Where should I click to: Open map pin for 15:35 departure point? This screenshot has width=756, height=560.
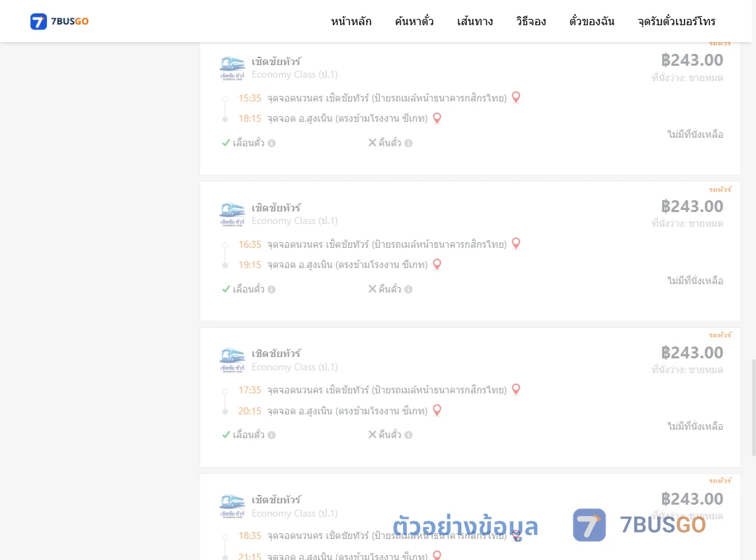click(x=516, y=97)
